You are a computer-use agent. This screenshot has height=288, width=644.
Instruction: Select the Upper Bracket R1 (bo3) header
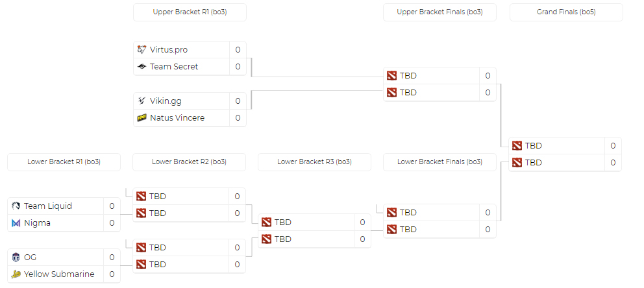[x=190, y=12]
